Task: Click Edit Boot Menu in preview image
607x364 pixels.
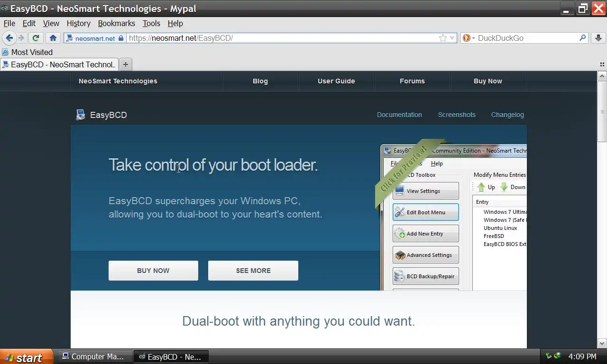Action: coord(425,212)
